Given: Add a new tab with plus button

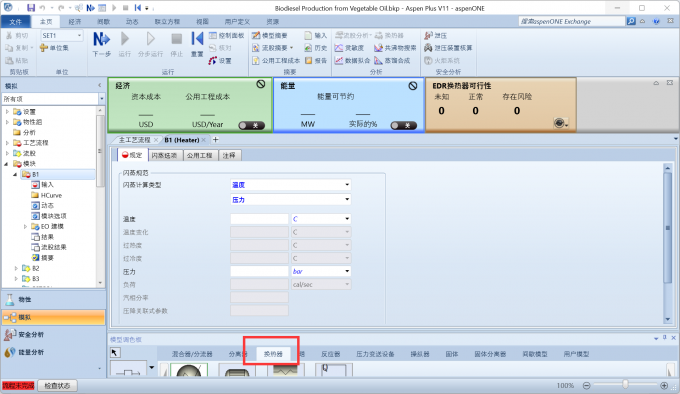Looking at the screenshot, I should tap(216, 140).
